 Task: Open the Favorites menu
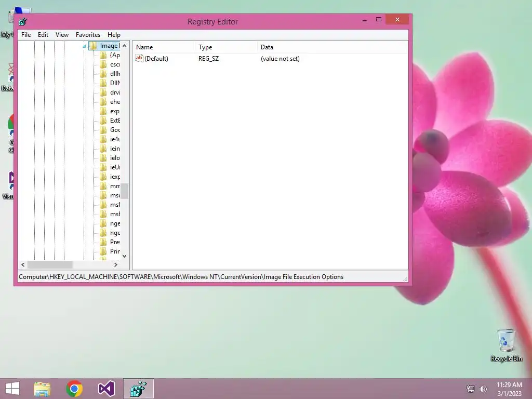pyautogui.click(x=88, y=35)
